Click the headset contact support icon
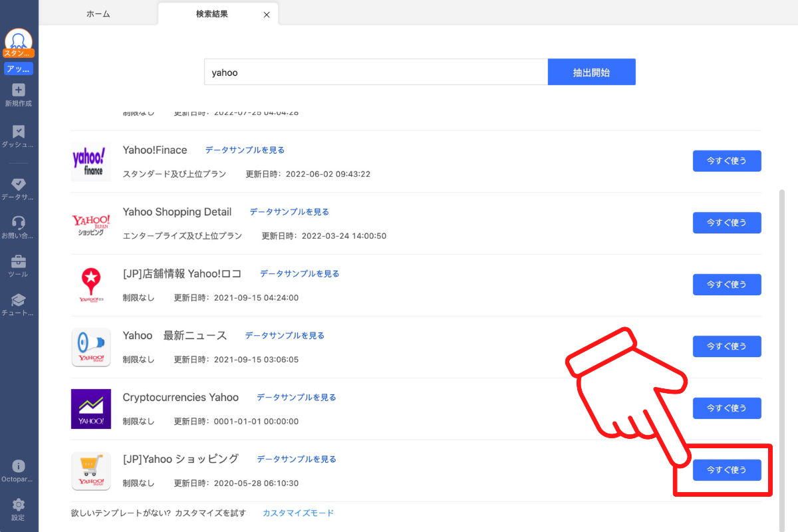 [19, 223]
